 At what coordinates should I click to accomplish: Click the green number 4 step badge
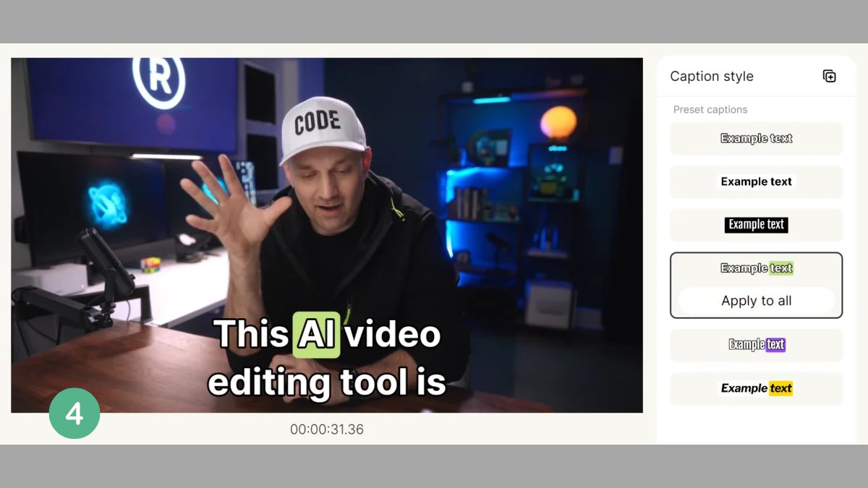[x=75, y=413]
